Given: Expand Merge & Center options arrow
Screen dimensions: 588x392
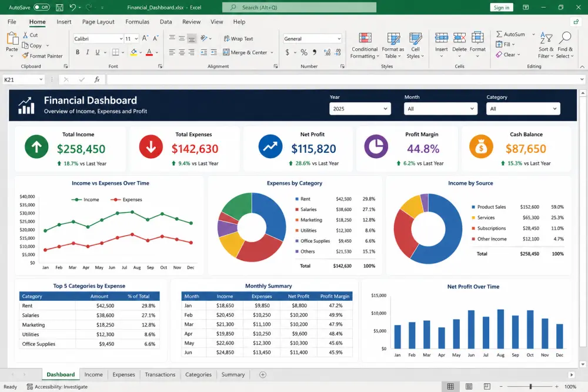Looking at the screenshot, I should click(x=272, y=52).
